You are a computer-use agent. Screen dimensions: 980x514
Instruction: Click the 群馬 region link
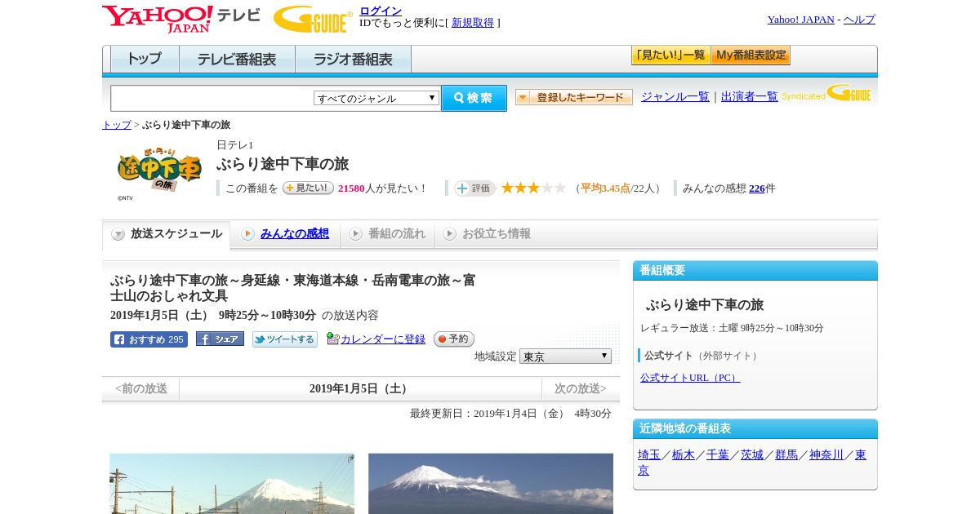786,455
